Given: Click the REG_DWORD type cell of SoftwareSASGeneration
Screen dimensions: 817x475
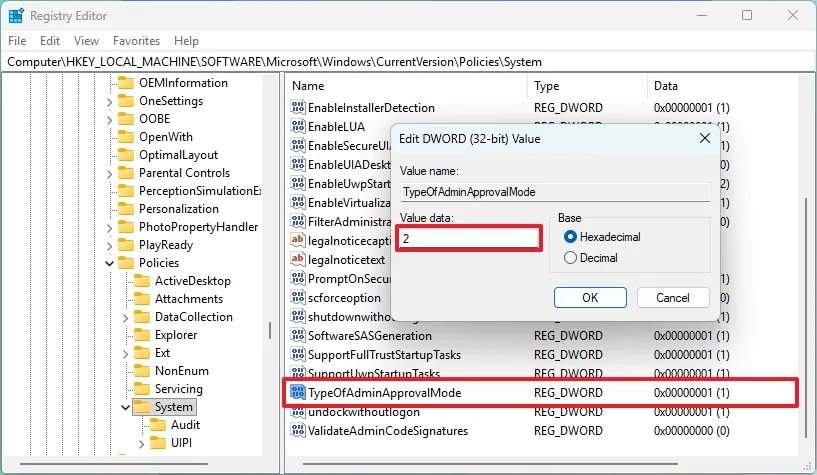Looking at the screenshot, I should pos(568,335).
